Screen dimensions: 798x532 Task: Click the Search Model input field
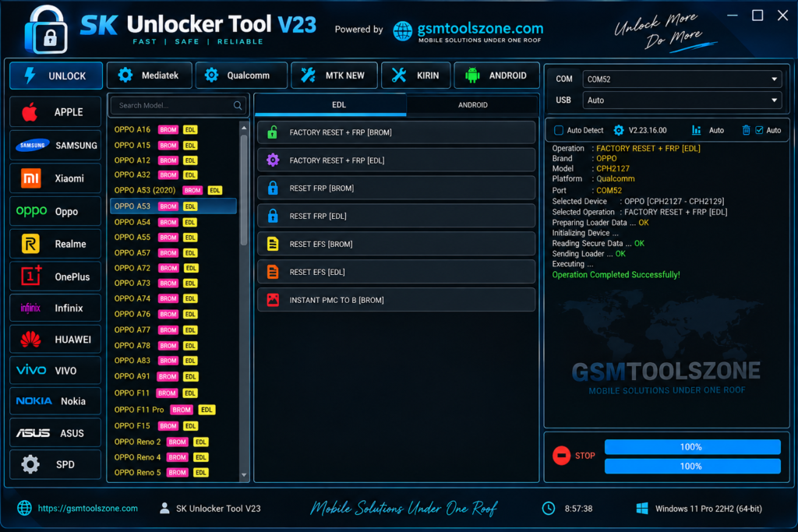click(x=178, y=105)
